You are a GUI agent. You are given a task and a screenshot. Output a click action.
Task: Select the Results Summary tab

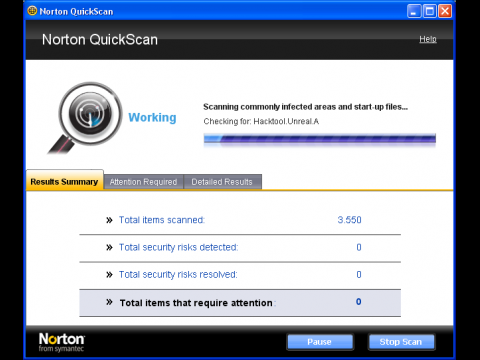click(x=65, y=180)
